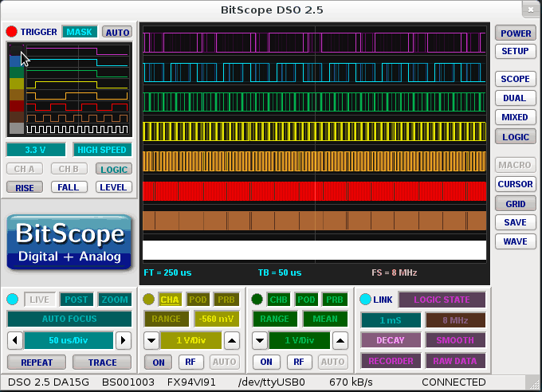
Task: Open the 50 us/Div timebase selector
Action: click(x=69, y=340)
